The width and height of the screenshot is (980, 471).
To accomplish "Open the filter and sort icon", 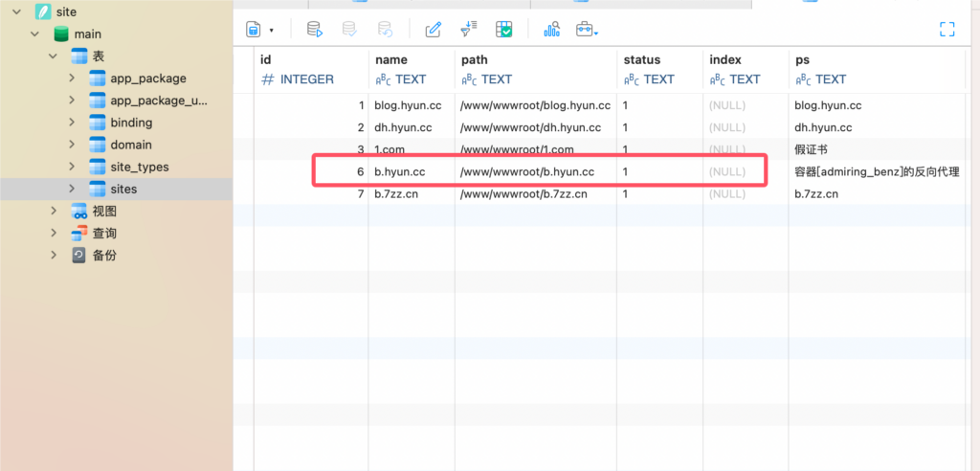I will pyautogui.click(x=468, y=30).
